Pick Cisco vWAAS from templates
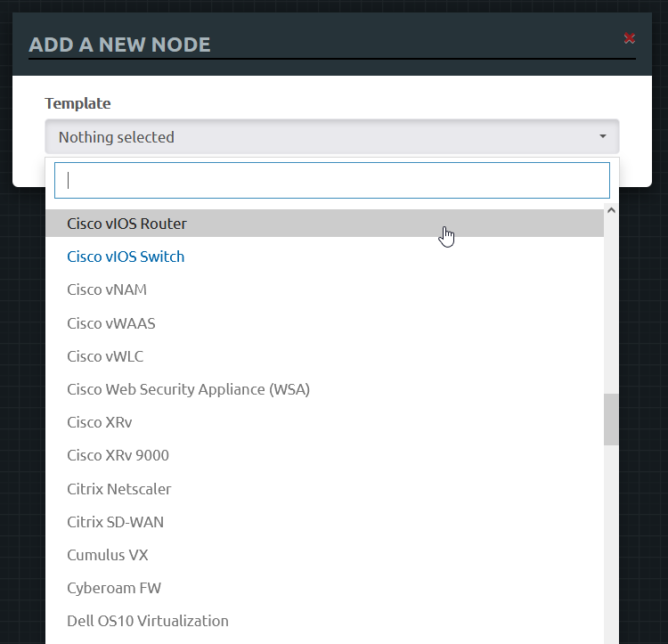Screen dimensions: 668x644 tap(111, 323)
